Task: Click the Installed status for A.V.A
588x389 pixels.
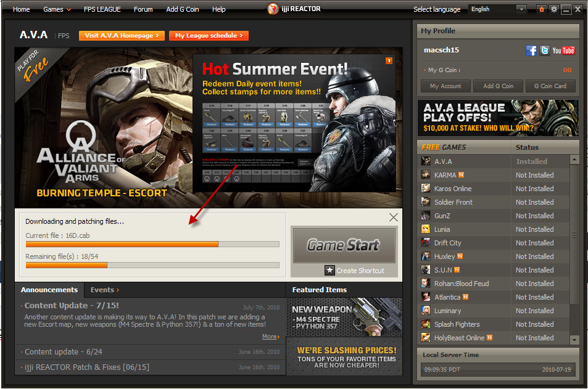Action: pyautogui.click(x=531, y=162)
